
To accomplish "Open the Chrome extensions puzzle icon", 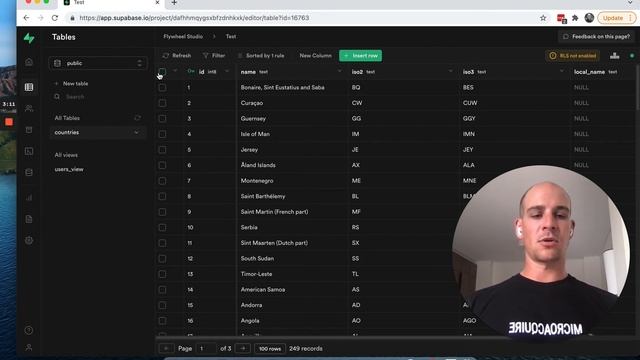I will point(575,18).
